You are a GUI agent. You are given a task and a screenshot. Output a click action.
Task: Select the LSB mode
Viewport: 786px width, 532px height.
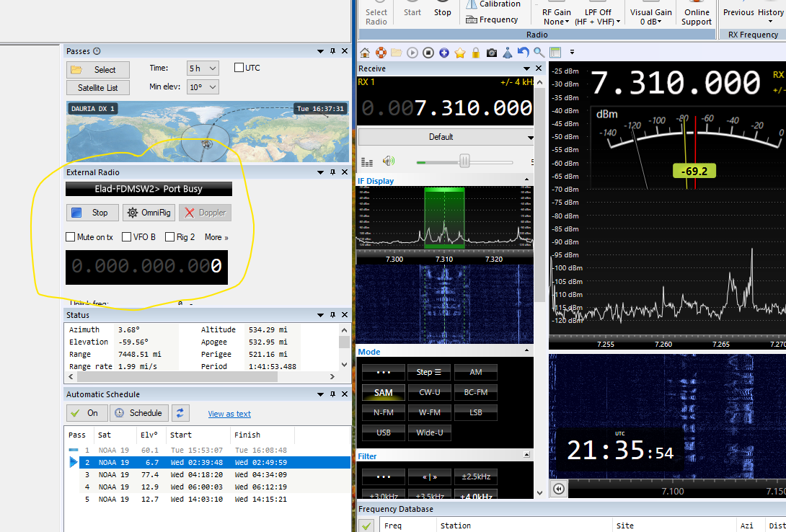point(475,412)
